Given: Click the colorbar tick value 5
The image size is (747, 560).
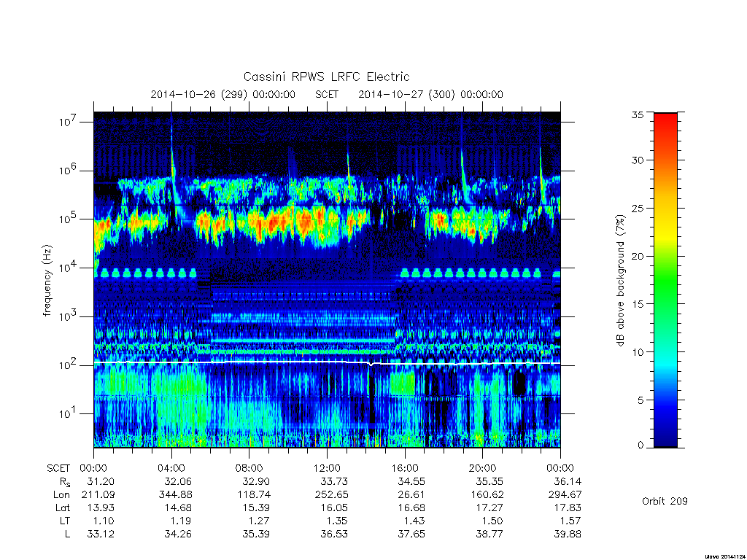Looking at the screenshot, I should pyautogui.click(x=640, y=400).
